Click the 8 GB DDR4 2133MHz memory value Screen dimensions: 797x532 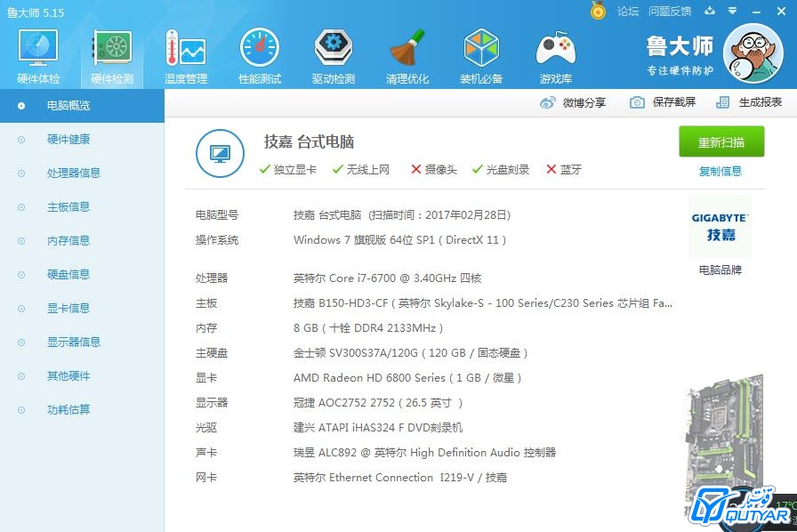368,328
